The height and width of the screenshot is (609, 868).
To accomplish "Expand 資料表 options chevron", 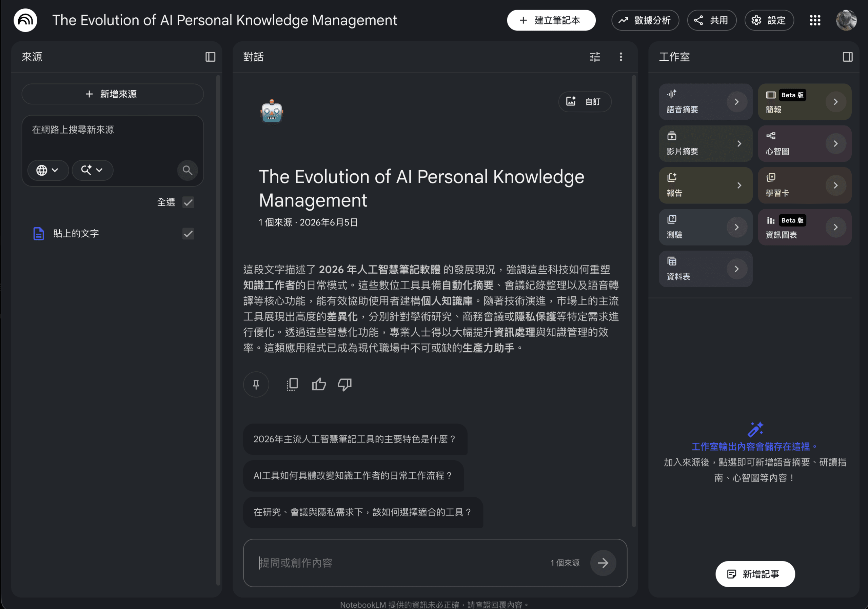I will [736, 269].
